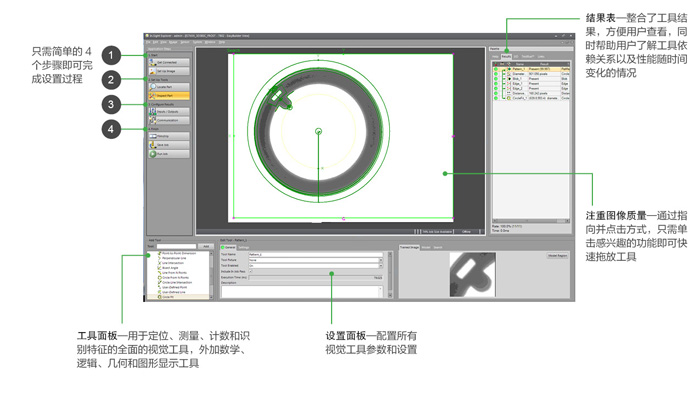Screen dimensions: 700x398
Task: Open the Tool Fixture dropdown
Action: tap(315, 260)
